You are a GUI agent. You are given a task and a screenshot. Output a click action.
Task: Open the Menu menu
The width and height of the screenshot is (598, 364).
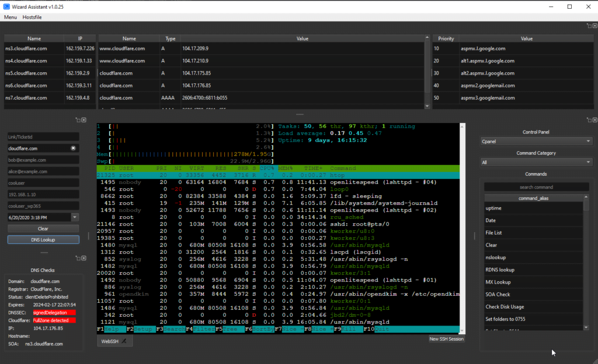11,17
